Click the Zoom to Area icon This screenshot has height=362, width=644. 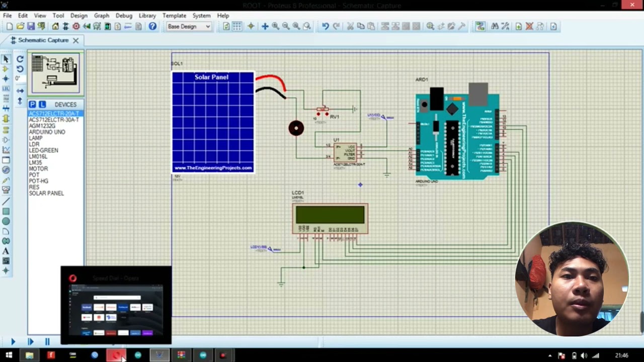tap(307, 26)
